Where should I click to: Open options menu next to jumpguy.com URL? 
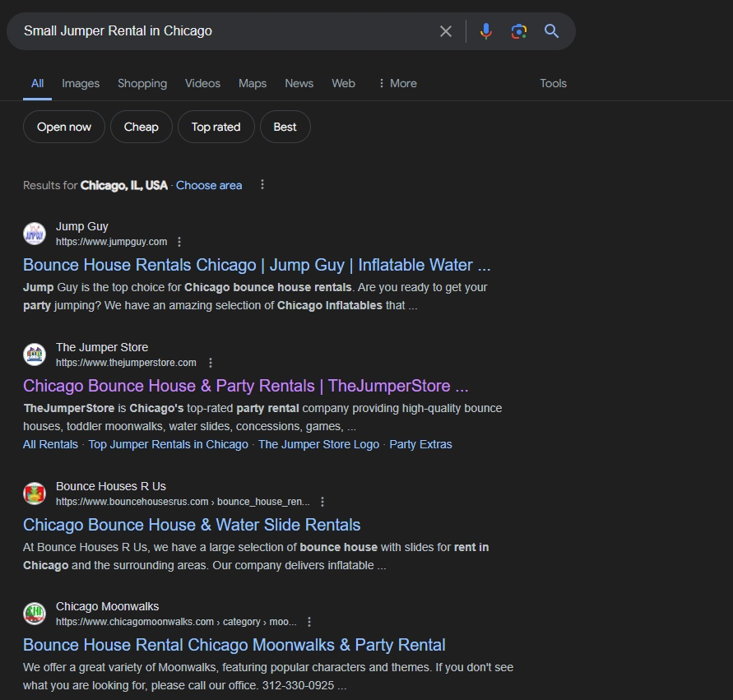click(179, 242)
